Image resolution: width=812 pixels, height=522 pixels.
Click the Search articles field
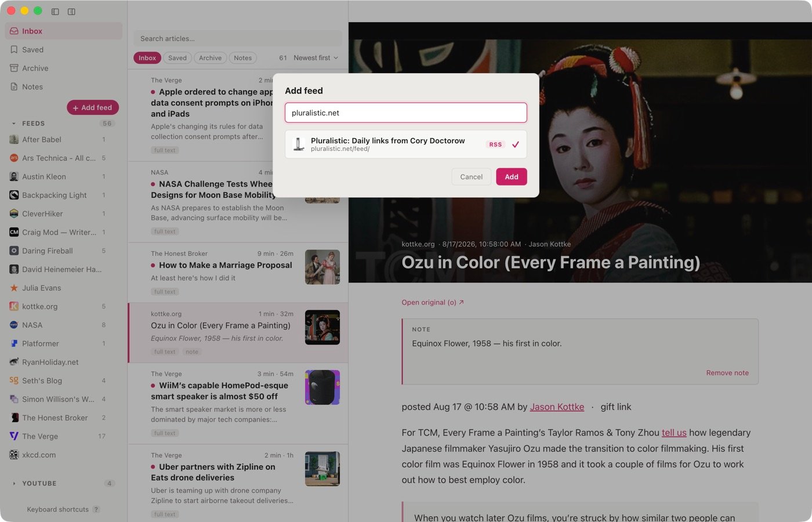pyautogui.click(x=238, y=39)
